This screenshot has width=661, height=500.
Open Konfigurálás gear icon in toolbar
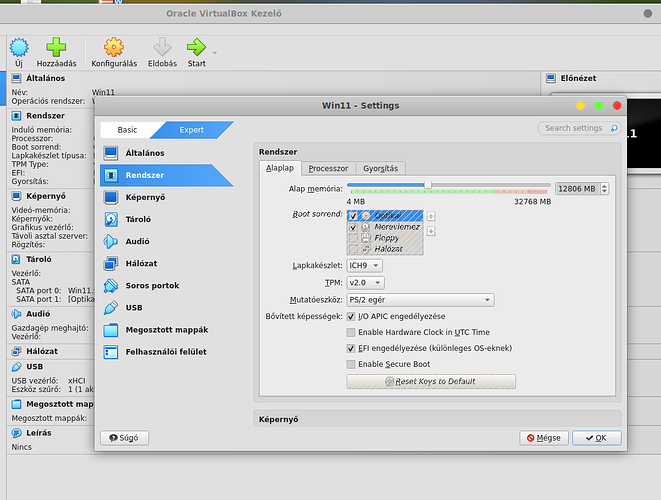pyautogui.click(x=114, y=47)
